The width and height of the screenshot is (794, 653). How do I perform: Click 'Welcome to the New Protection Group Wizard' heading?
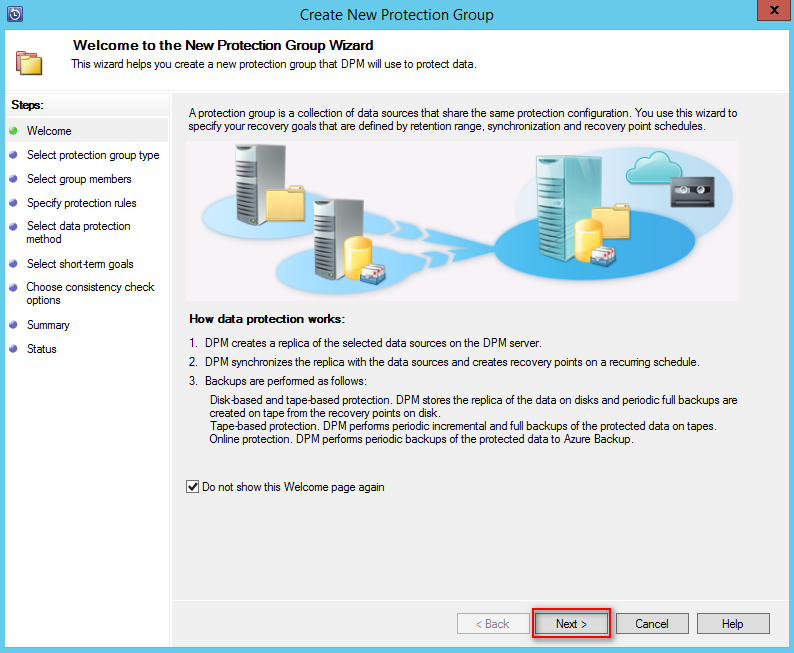223,45
